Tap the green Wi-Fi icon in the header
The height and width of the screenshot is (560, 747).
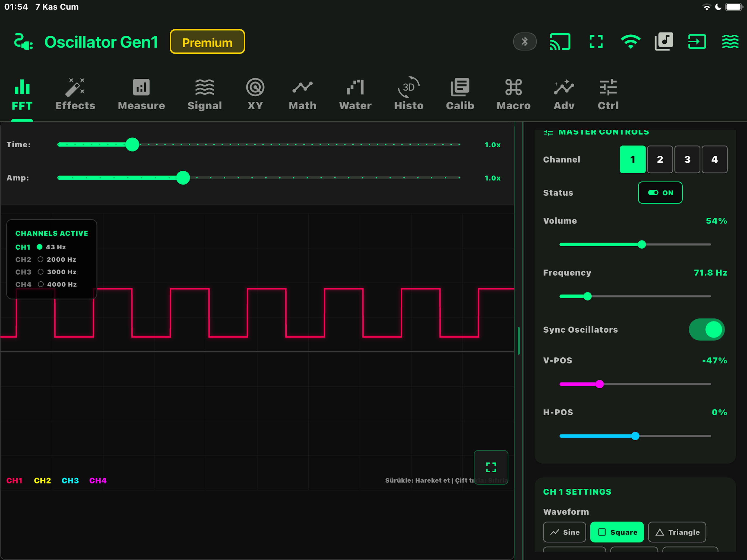pos(631,42)
